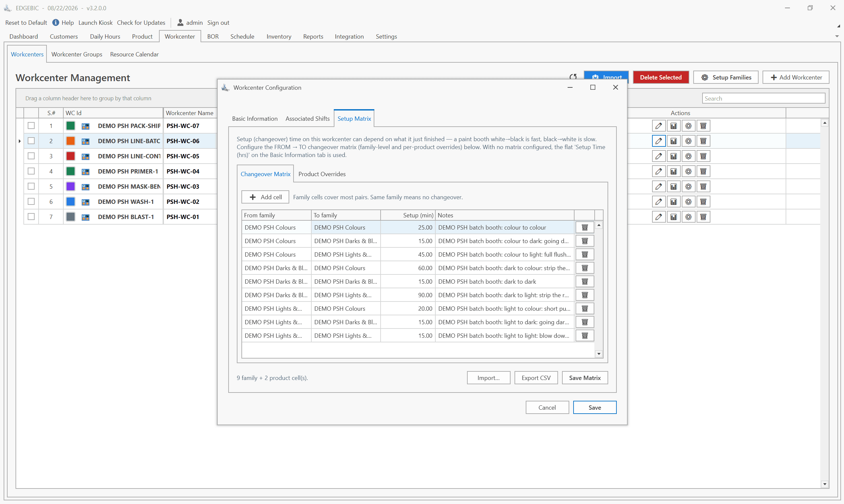Click the Delete Selected button
The width and height of the screenshot is (844, 504).
661,78
